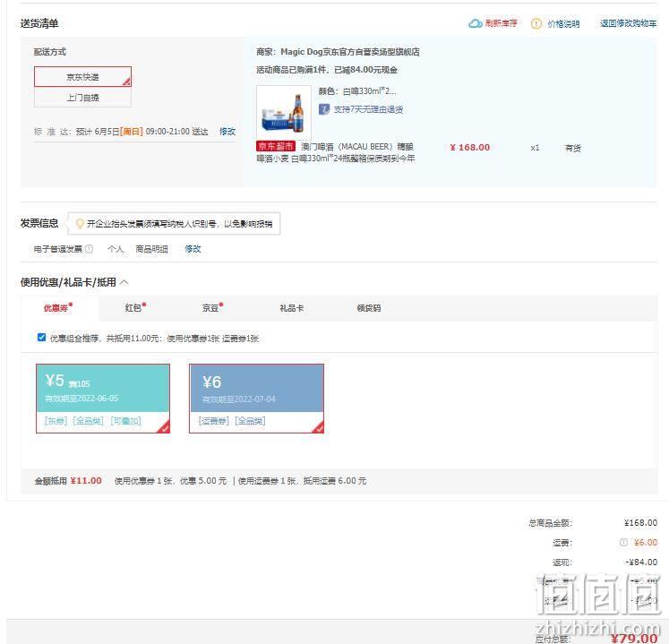669x644 pixels.
Task: Click the ¥168.00 item price
Action: 470,148
